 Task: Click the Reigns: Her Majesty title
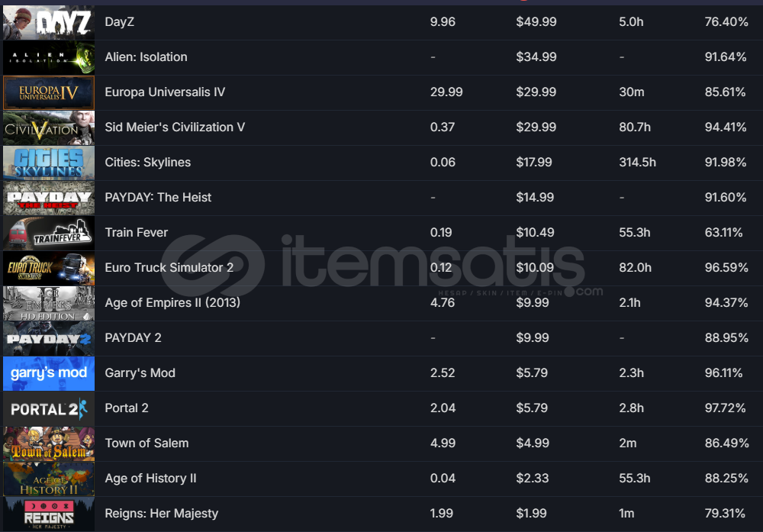[161, 513]
